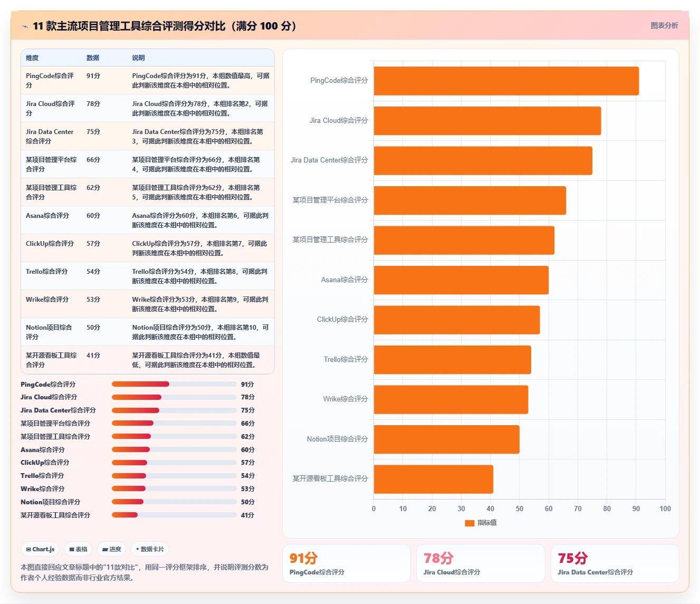Select the 进度 tag
The height and width of the screenshot is (604, 700).
tap(111, 549)
